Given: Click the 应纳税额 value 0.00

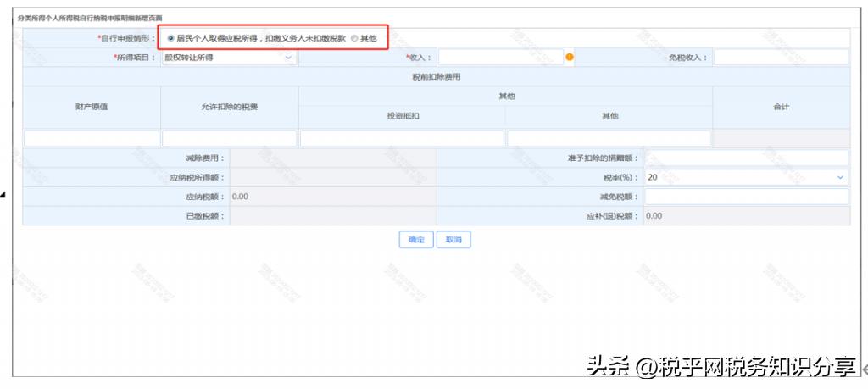Looking at the screenshot, I should [x=240, y=197].
